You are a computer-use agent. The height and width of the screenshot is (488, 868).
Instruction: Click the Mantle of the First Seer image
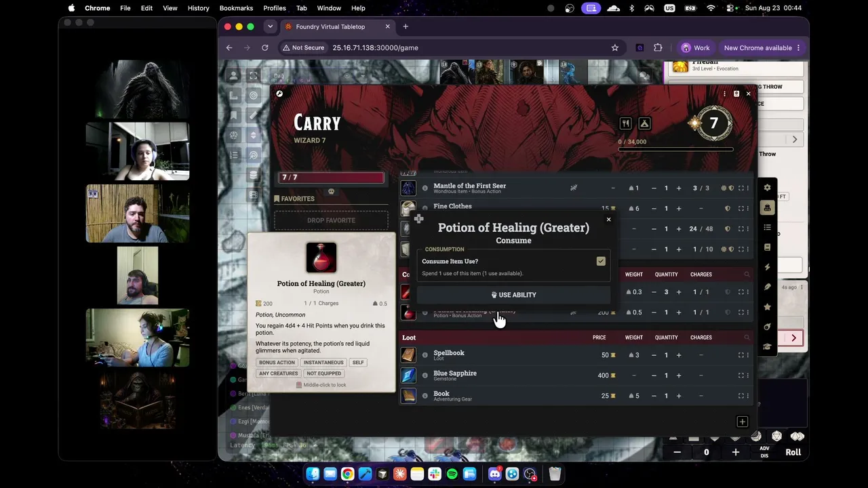[408, 188]
